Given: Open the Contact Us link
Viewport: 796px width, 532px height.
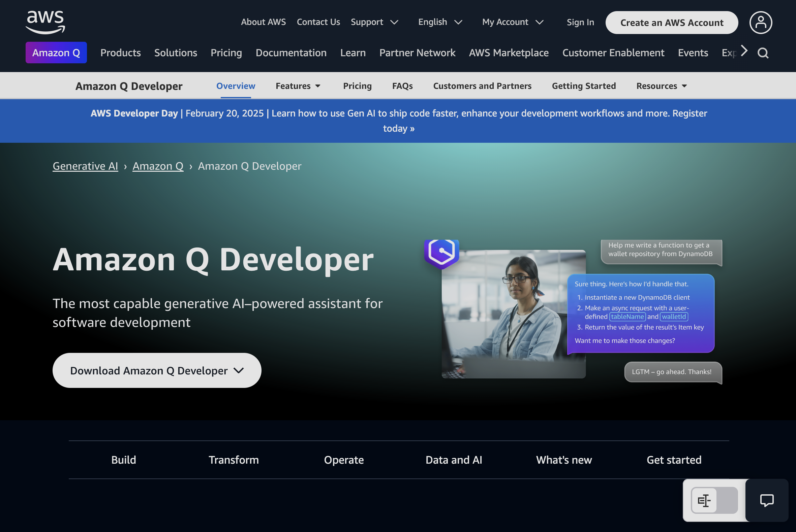Looking at the screenshot, I should [318, 22].
